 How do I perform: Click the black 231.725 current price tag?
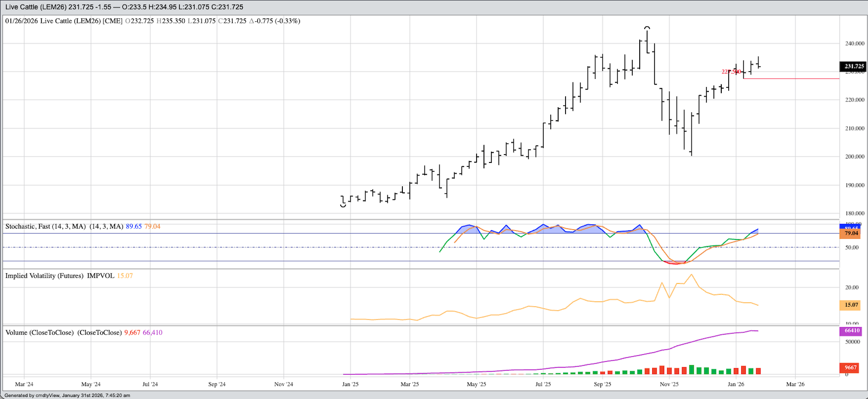(x=854, y=66)
